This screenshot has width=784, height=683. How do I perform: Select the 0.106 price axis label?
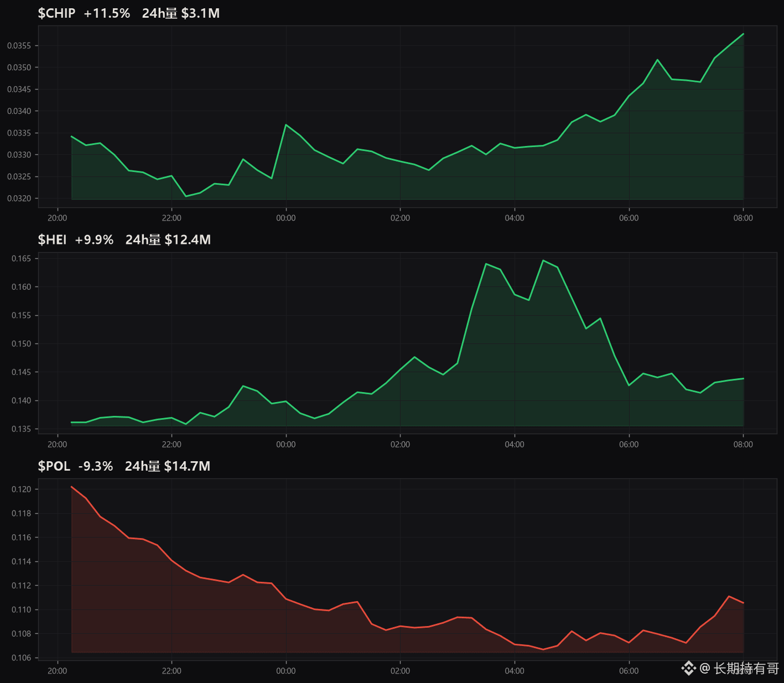(x=21, y=658)
